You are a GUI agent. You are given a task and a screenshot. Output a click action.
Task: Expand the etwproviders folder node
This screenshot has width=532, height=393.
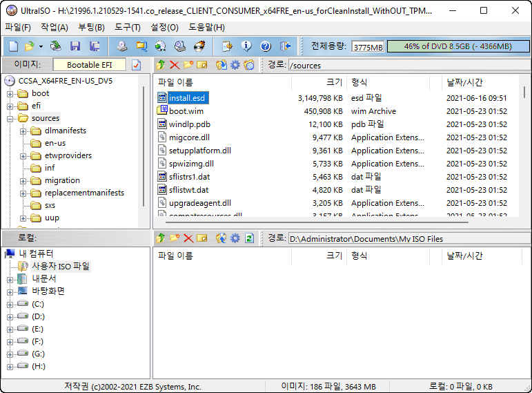click(23, 156)
